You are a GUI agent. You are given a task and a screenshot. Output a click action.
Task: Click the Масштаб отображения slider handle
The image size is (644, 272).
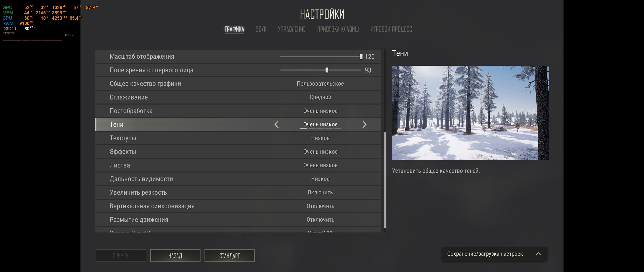click(x=361, y=56)
